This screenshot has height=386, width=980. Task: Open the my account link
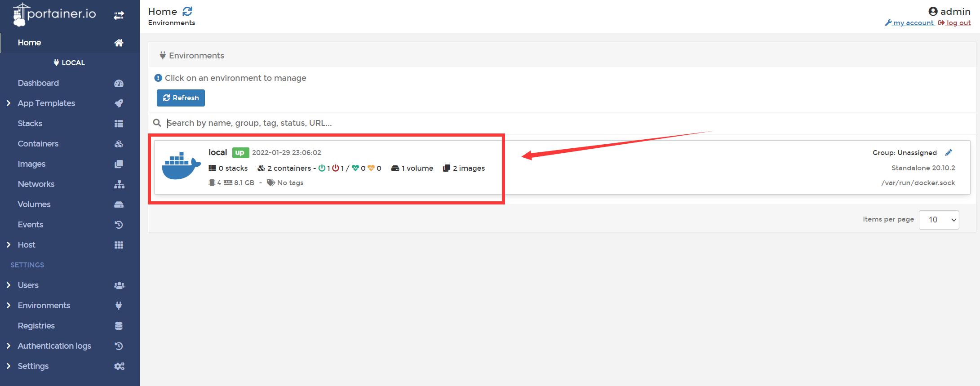coord(913,23)
